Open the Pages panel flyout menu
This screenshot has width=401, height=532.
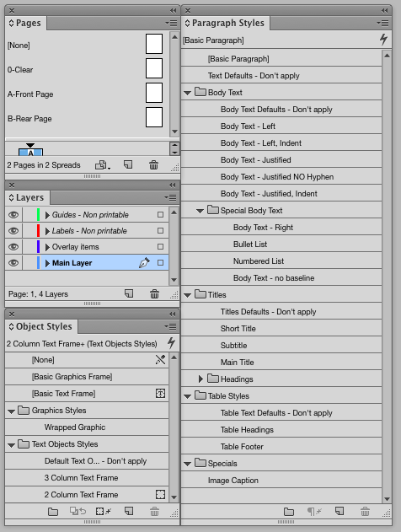171,23
